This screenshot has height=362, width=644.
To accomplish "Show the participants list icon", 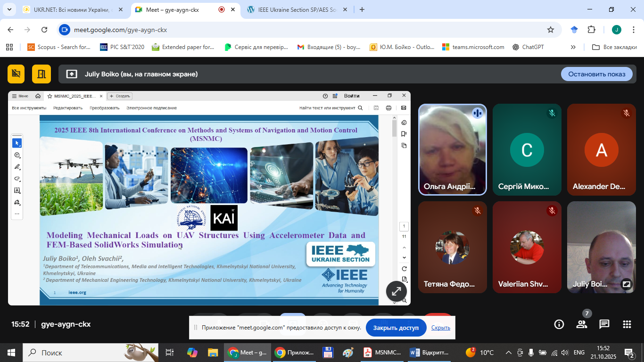I will tap(582, 324).
